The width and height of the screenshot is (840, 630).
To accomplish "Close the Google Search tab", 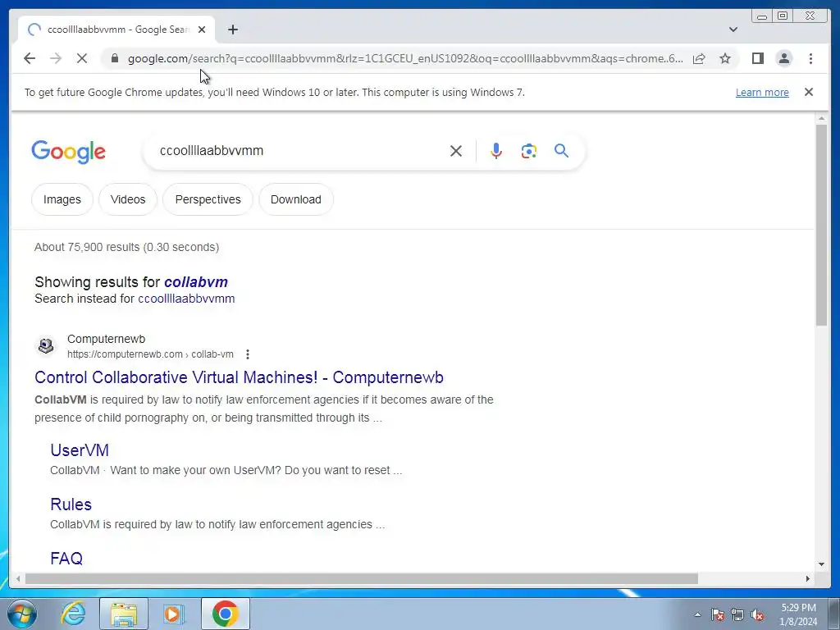I will tap(202, 30).
